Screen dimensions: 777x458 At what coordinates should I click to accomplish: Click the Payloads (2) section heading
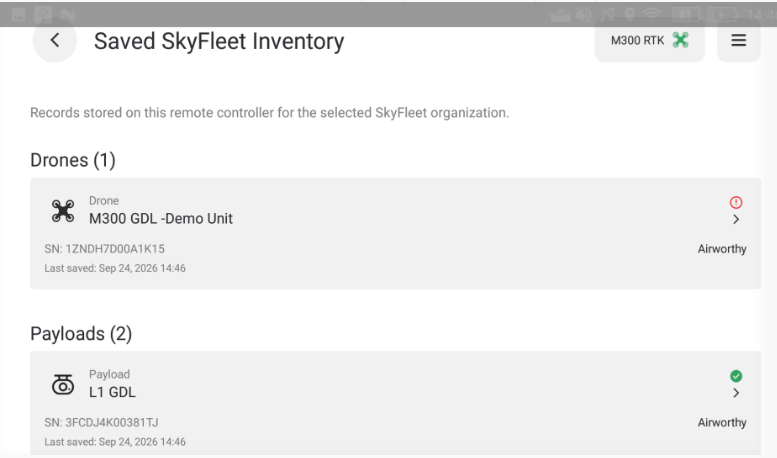coord(81,334)
